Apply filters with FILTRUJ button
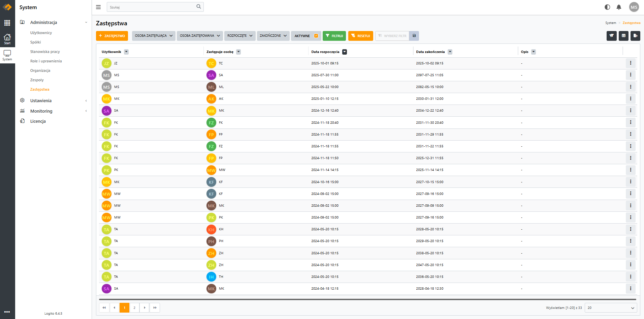The width and height of the screenshot is (644, 319). point(334,36)
